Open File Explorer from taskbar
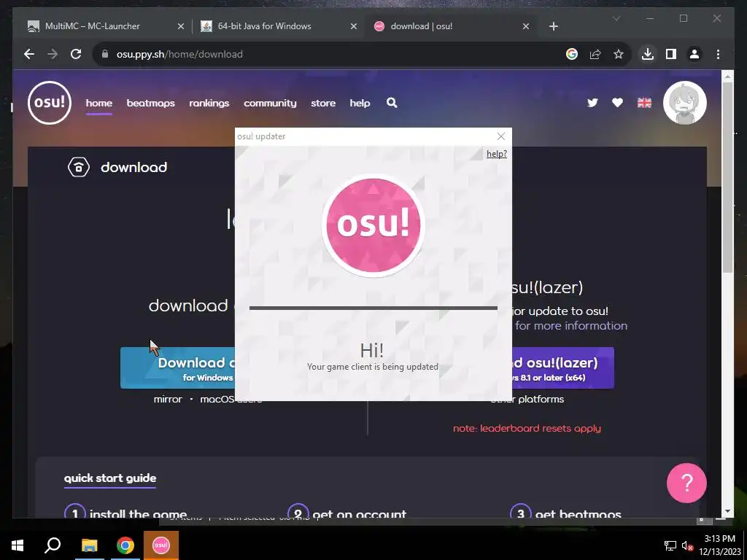The width and height of the screenshot is (747, 560). pos(89,545)
